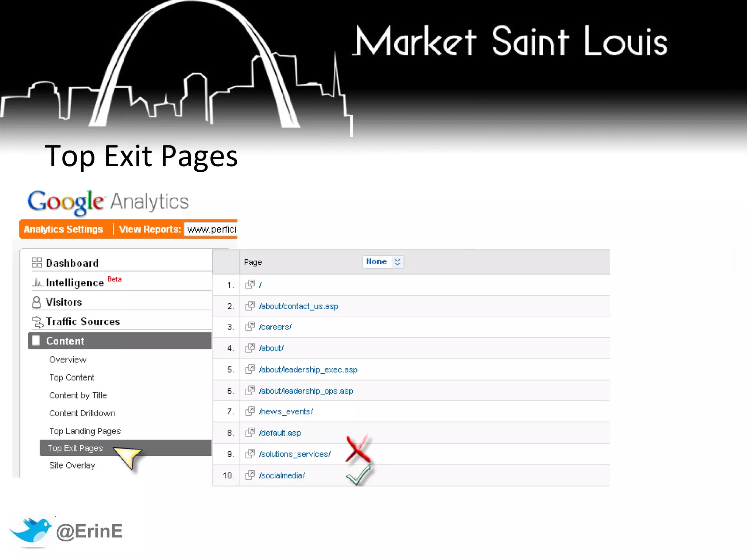This screenshot has height=560, width=747.
Task: Open the Content Drilldown report
Action: (82, 413)
